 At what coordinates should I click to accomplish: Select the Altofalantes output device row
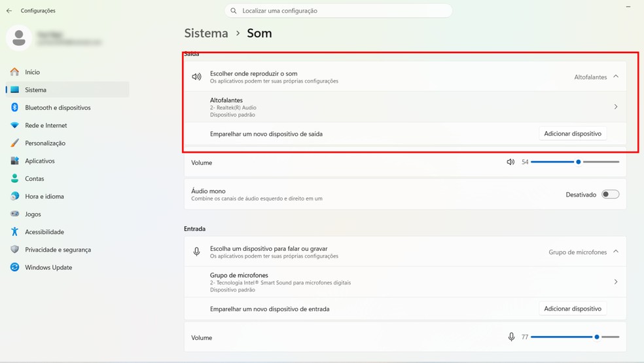tap(405, 107)
